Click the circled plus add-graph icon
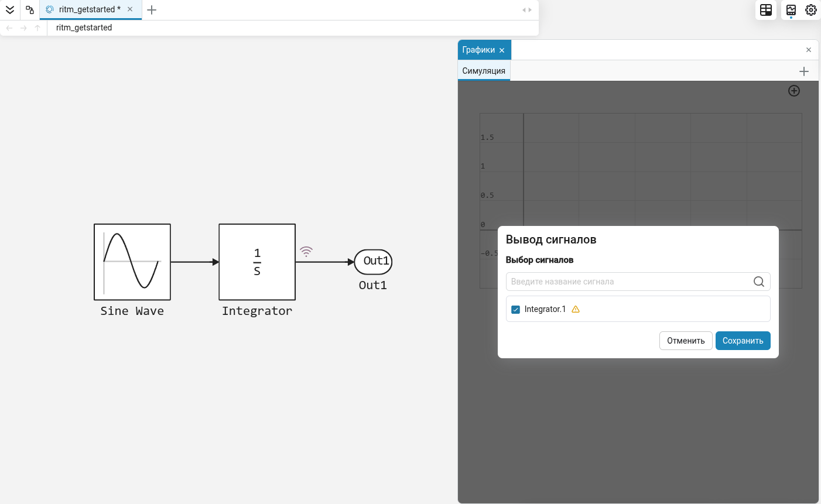The height and width of the screenshot is (504, 821). click(794, 91)
